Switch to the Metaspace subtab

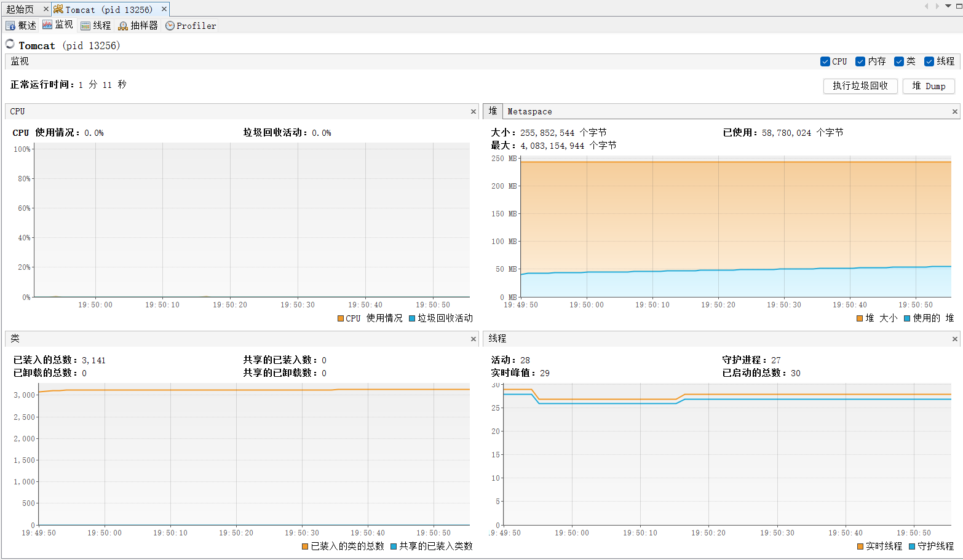[529, 112]
